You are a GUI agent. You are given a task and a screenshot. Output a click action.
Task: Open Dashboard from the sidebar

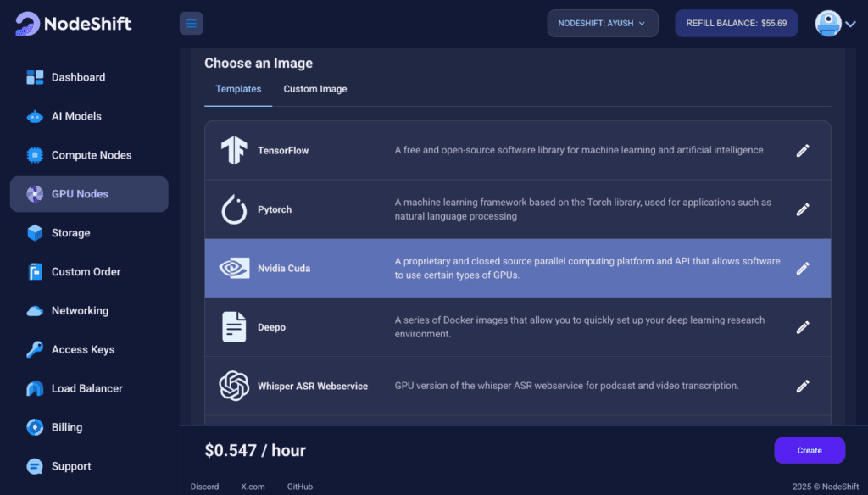pyautogui.click(x=78, y=77)
